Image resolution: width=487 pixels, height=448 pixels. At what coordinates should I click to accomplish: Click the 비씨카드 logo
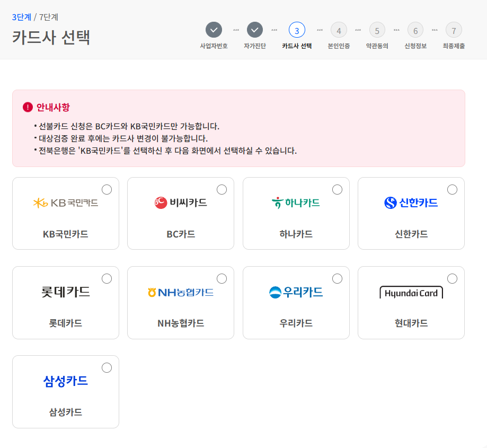181,203
